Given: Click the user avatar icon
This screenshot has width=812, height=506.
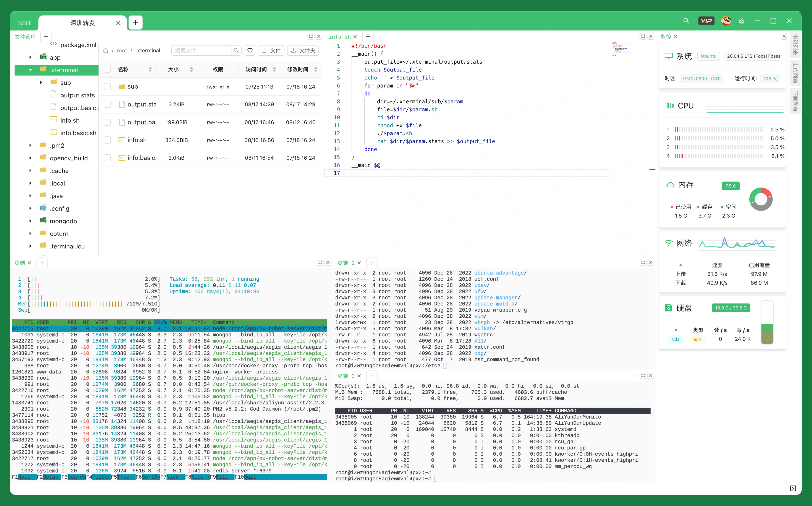Looking at the screenshot, I should tap(726, 21).
